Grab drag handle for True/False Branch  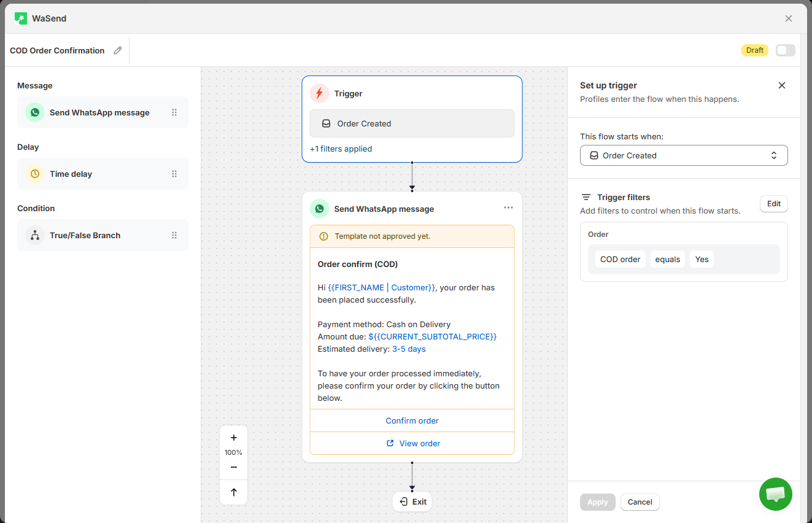pyautogui.click(x=174, y=235)
